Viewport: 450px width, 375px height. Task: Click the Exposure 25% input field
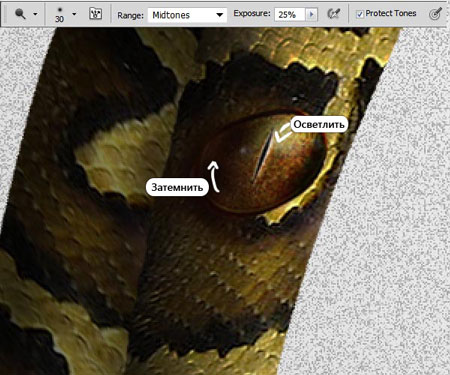pyautogui.click(x=290, y=14)
